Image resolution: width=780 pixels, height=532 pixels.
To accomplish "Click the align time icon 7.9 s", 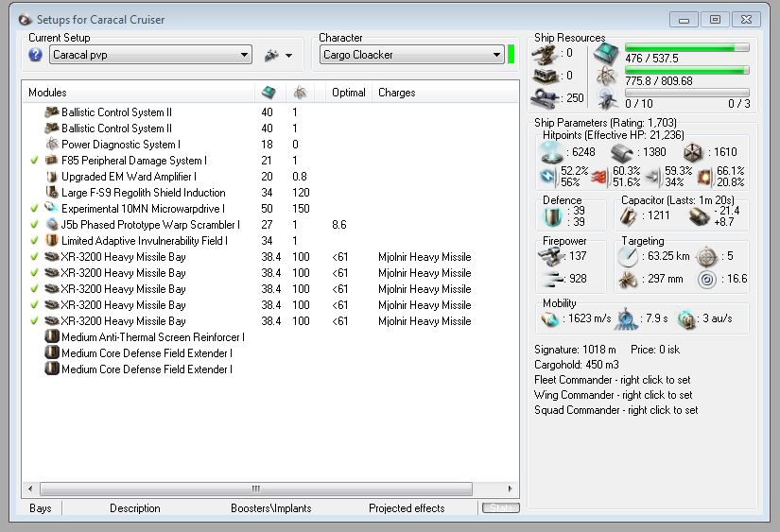I will (x=626, y=319).
